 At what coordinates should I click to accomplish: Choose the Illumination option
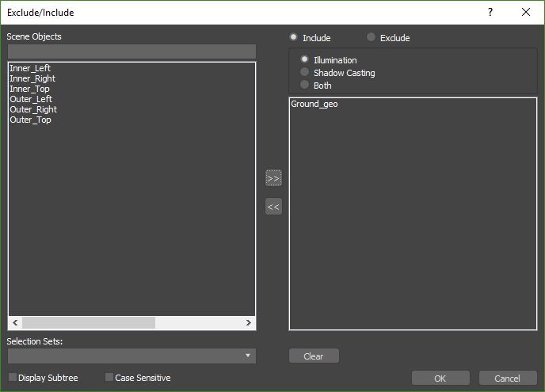pyautogui.click(x=305, y=59)
